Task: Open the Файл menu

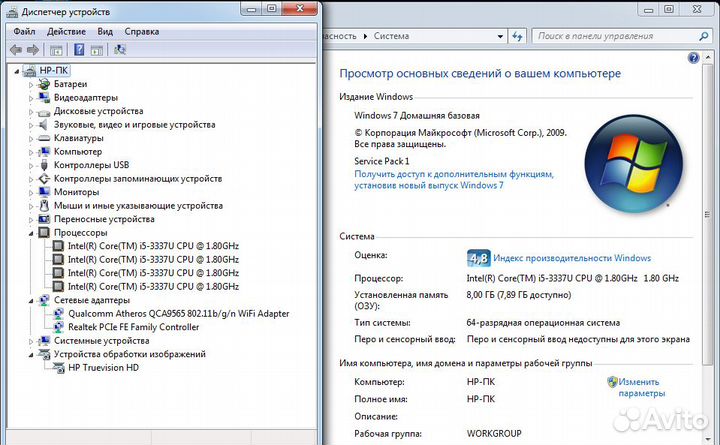Action: [24, 32]
